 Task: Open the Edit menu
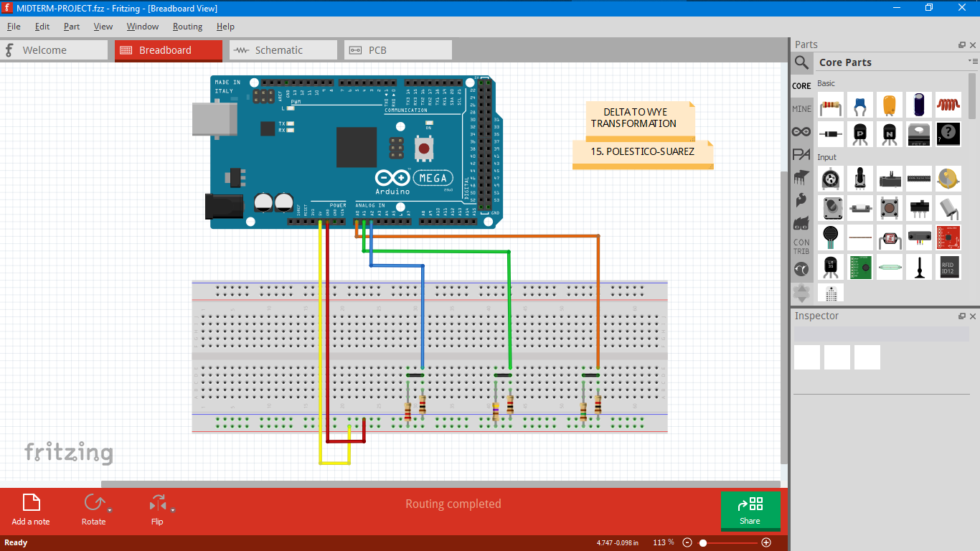click(x=42, y=27)
